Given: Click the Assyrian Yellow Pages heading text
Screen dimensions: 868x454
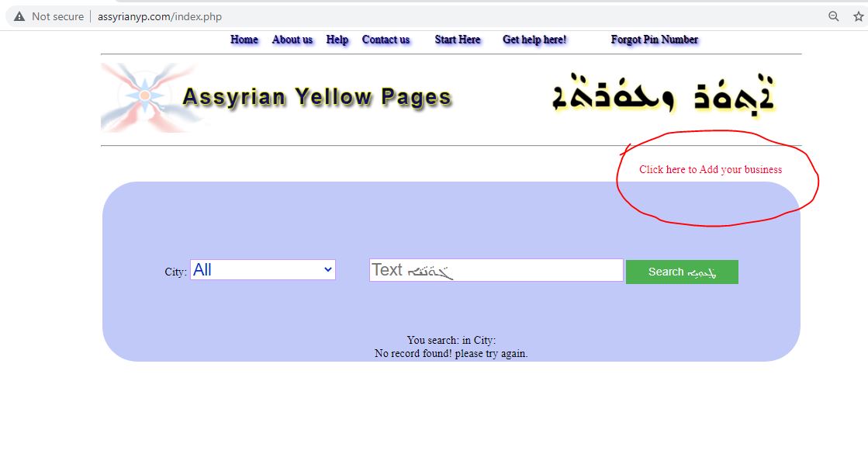Looking at the screenshot, I should (x=316, y=98).
